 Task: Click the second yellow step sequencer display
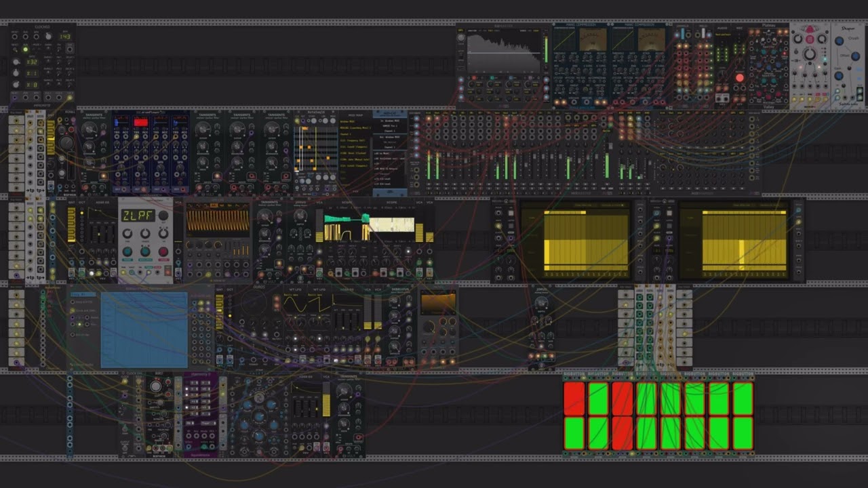pyautogui.click(x=734, y=240)
